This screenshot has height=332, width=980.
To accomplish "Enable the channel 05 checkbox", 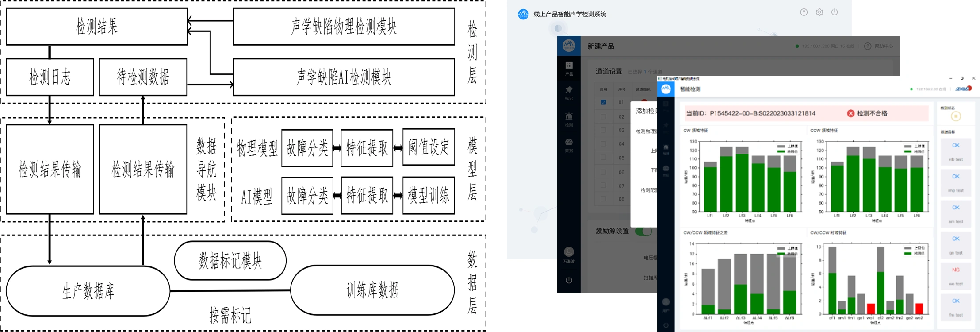I will pyautogui.click(x=603, y=158).
